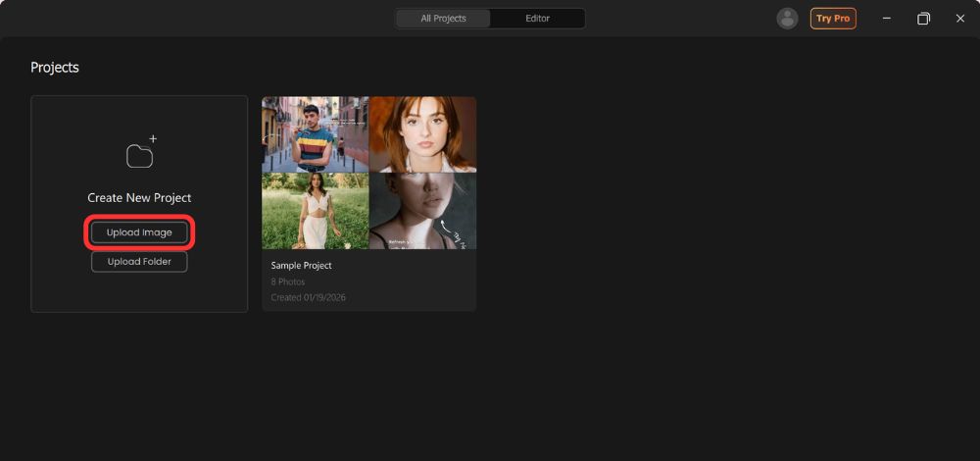Image resolution: width=980 pixels, height=461 pixels.
Task: Switch to the All Projects tab
Action: (443, 19)
